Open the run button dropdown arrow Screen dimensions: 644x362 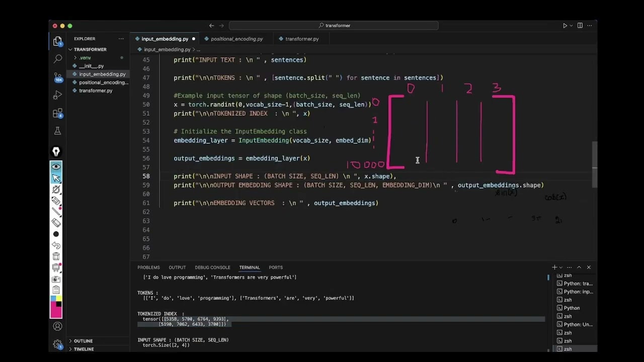[x=571, y=26]
